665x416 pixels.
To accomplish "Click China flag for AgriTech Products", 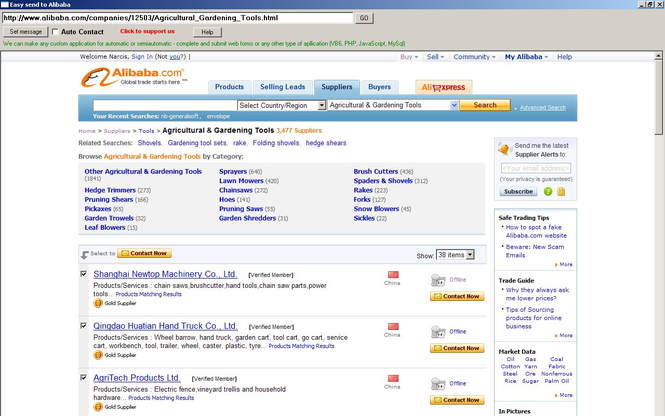I will click(x=393, y=378).
